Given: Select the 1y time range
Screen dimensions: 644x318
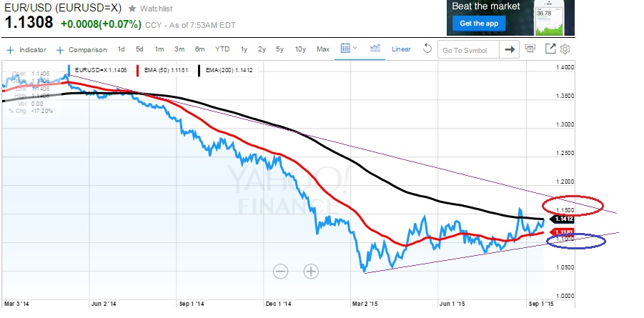Looking at the screenshot, I should pos(244,49).
